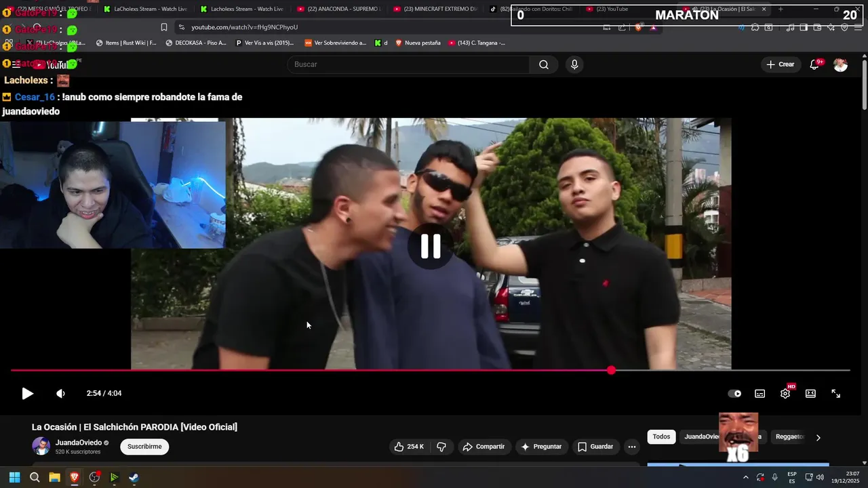
Task: Search with the magnifier button
Action: (544, 64)
